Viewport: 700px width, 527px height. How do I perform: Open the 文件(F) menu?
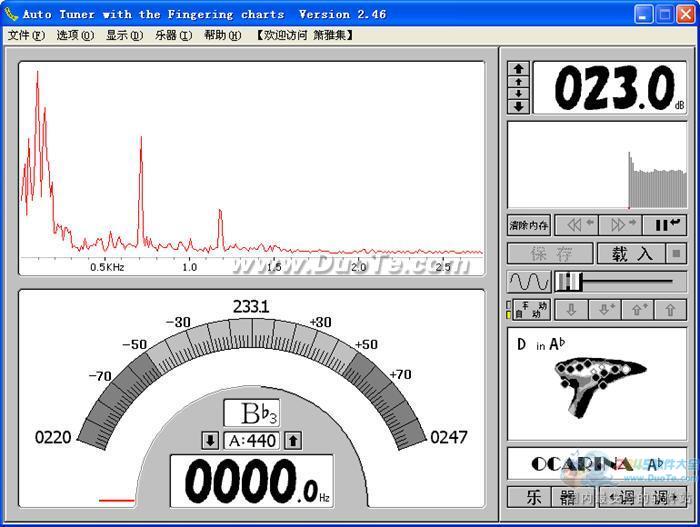coord(26,35)
